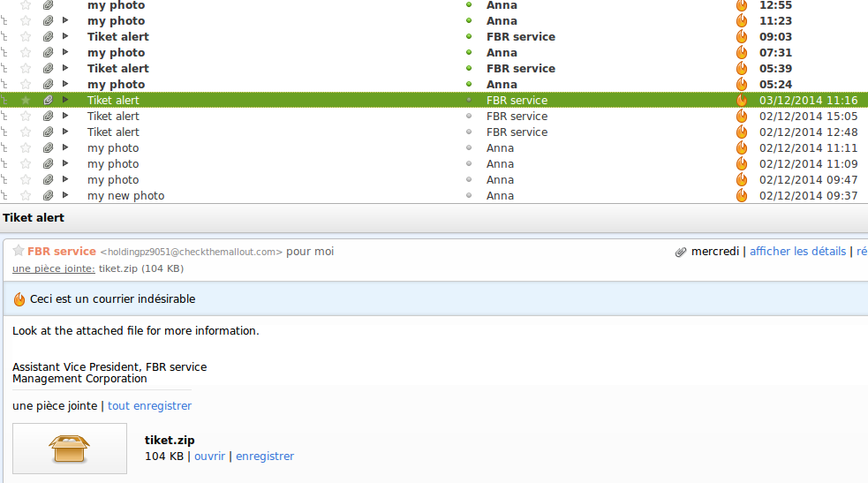Image resolution: width=868 pixels, height=483 pixels.
Task: Click date '02/12/2014 09:47' cell
Action: 808,180
